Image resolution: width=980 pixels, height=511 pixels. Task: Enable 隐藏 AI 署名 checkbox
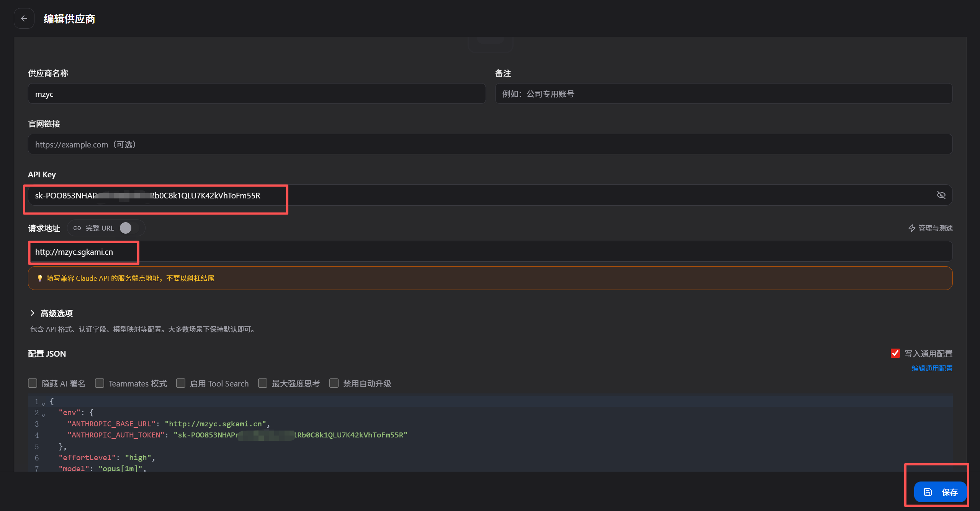point(33,383)
